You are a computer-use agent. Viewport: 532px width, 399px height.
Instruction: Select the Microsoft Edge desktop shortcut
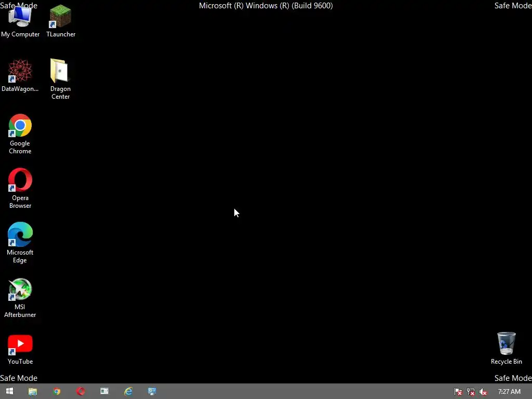click(20, 243)
